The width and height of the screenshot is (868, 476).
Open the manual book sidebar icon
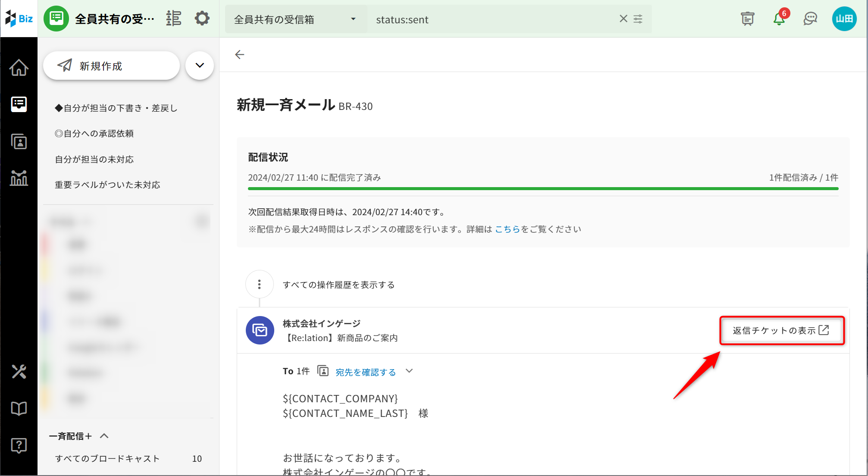19,408
